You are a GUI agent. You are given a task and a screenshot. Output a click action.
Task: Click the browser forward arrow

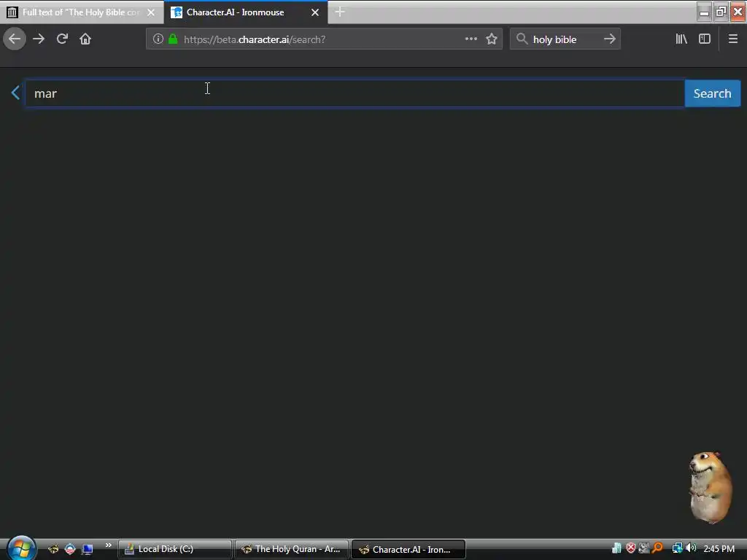point(39,39)
